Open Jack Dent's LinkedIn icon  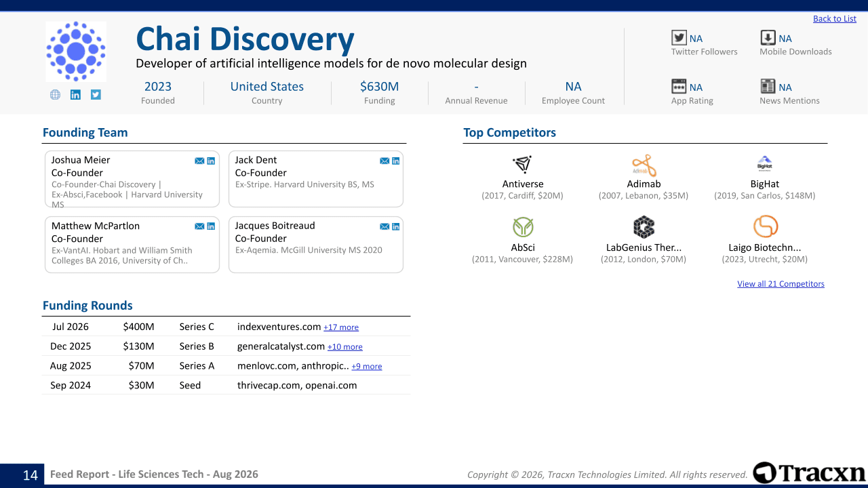(396, 161)
